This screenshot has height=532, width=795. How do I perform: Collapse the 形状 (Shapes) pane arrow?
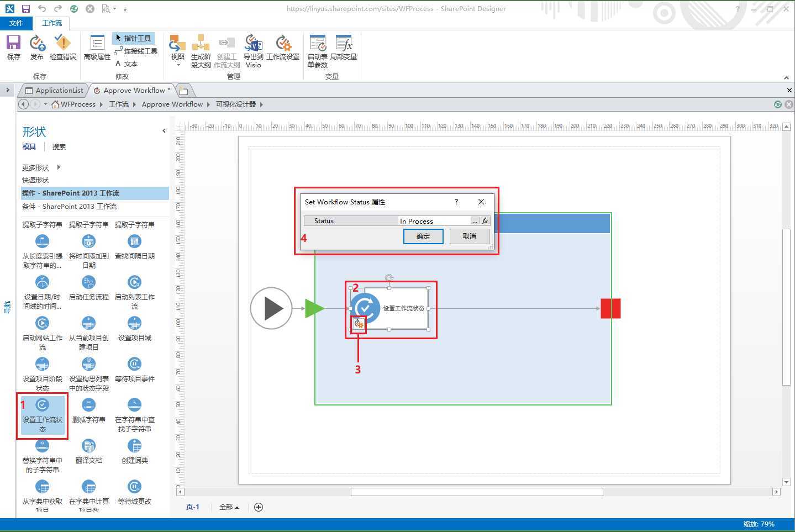[164, 131]
